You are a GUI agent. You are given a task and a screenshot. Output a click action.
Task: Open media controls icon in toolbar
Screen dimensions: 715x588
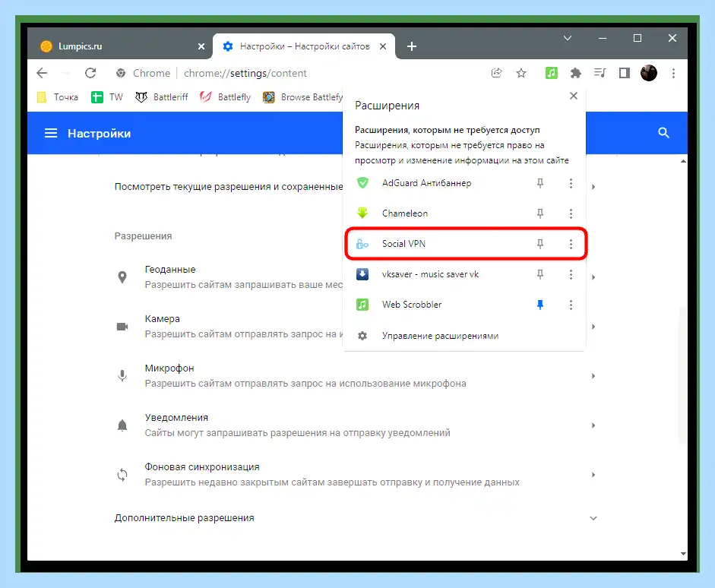click(x=600, y=73)
